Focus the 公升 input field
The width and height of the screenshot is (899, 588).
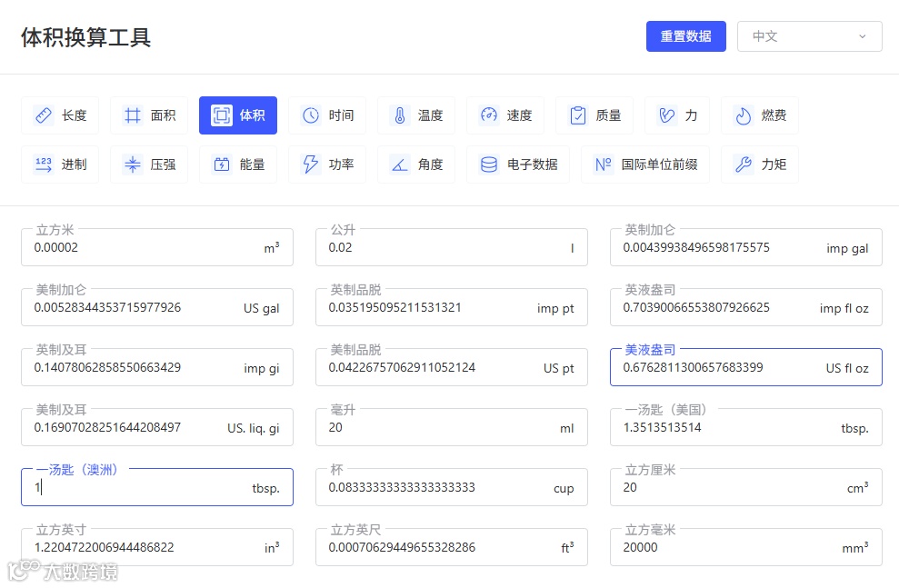(451, 247)
